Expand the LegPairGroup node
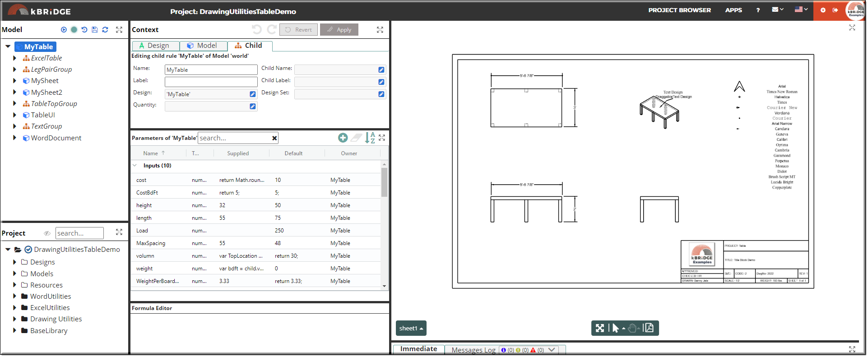The width and height of the screenshot is (868, 357). 14,70
